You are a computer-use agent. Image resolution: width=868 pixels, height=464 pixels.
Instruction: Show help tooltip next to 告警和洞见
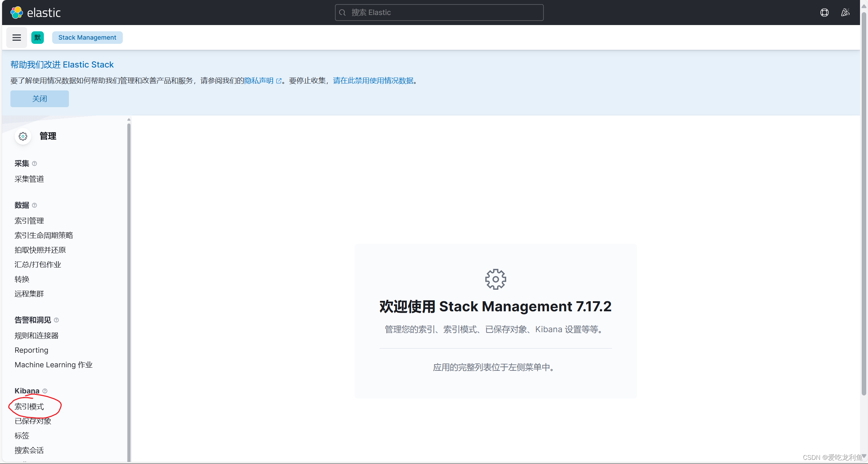click(x=56, y=320)
